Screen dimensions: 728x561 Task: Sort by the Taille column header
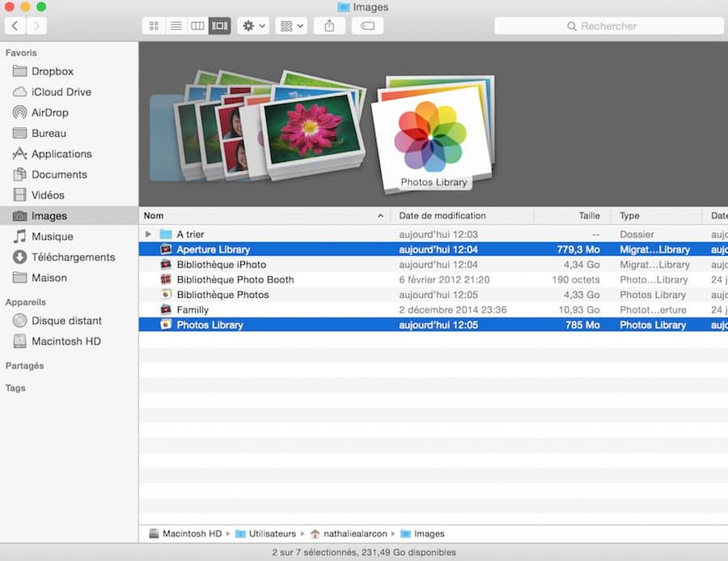click(x=573, y=215)
